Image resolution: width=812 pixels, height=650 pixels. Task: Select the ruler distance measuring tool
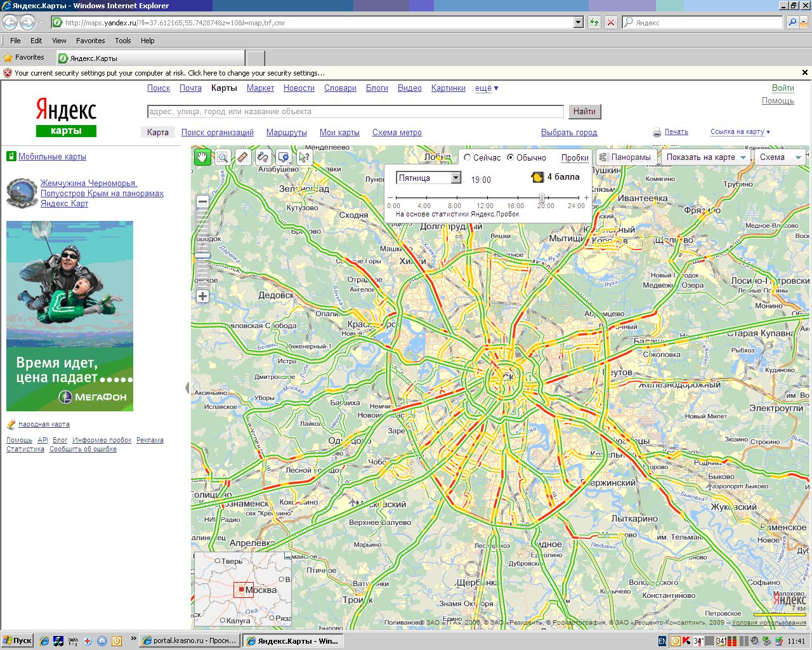click(243, 157)
